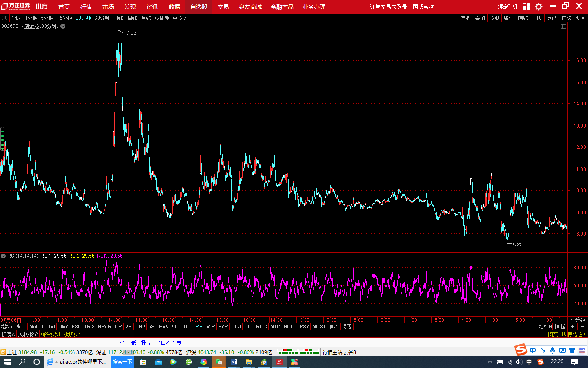
Task: Open the 模板 template menu
Action: 560,327
